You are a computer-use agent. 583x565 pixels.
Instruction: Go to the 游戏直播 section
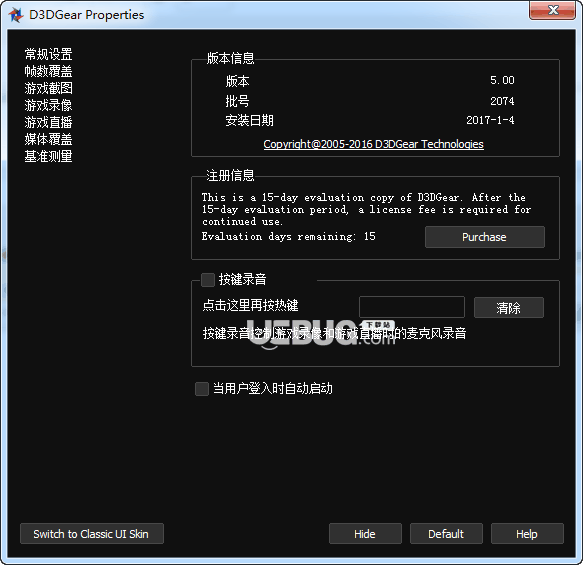click(48, 122)
